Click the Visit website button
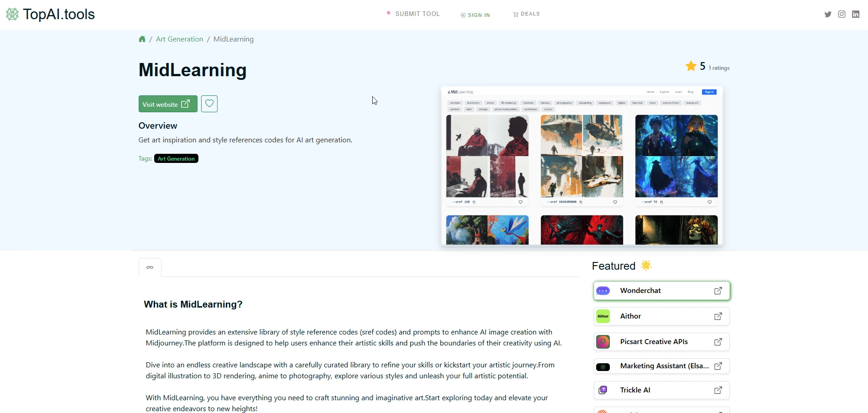 [x=168, y=104]
